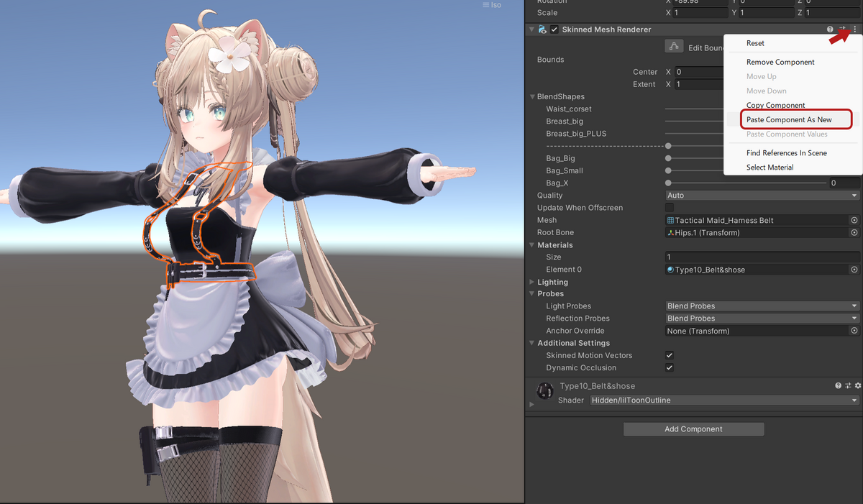Open the Quality dropdown set to Auto
863x504 pixels.
click(762, 195)
